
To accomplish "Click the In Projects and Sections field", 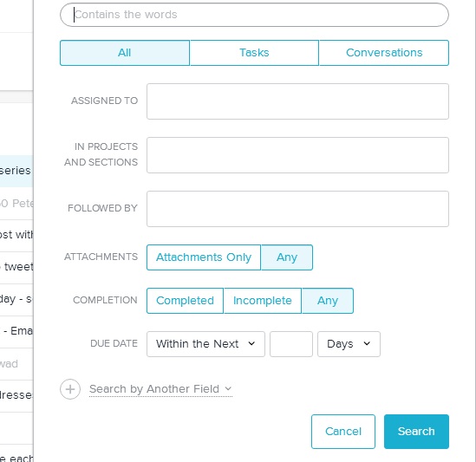I will pos(297,155).
